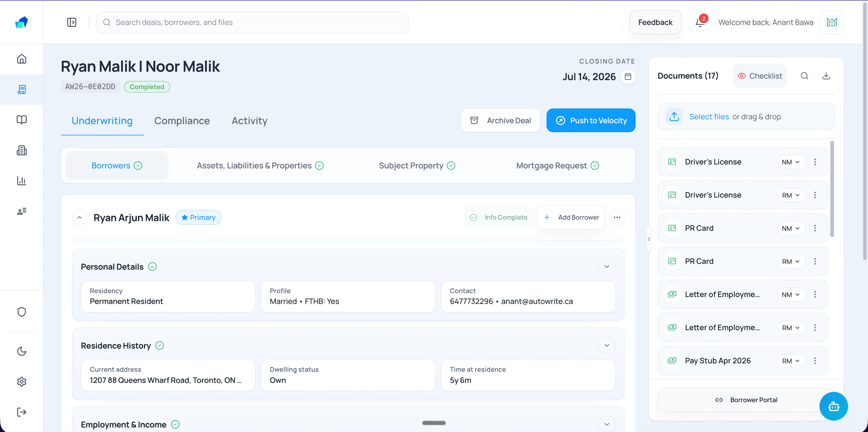Switch to the Activity tab
This screenshot has height=432, width=868.
click(x=249, y=121)
